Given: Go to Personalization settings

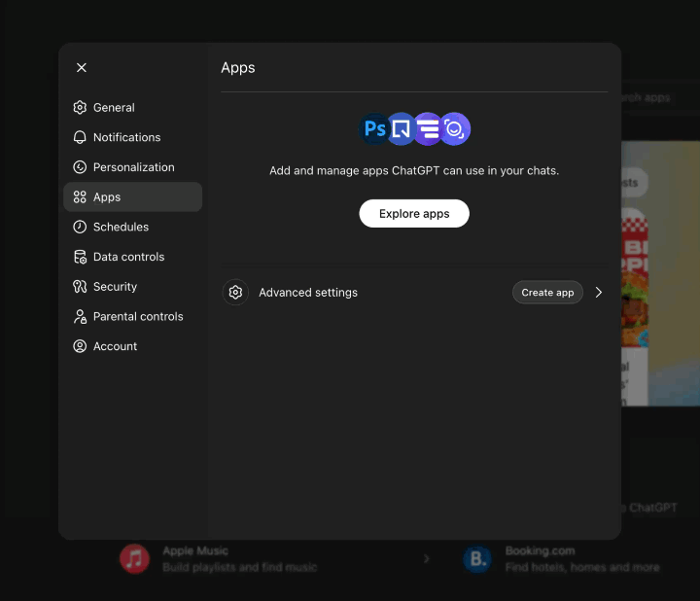Looking at the screenshot, I should point(132,167).
